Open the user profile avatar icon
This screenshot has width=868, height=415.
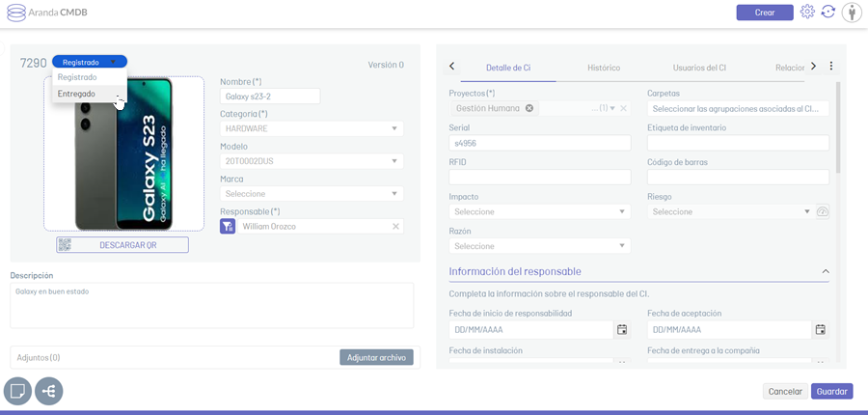point(852,13)
